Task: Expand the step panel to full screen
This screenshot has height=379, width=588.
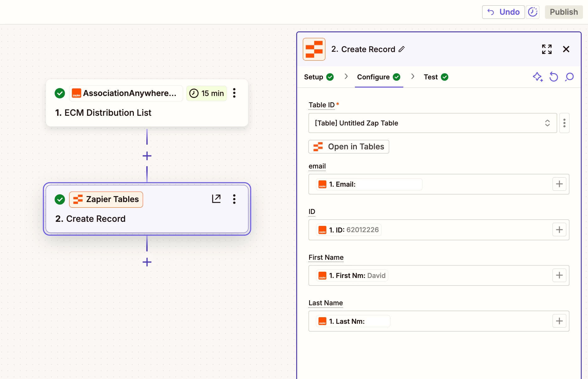Action: point(547,49)
